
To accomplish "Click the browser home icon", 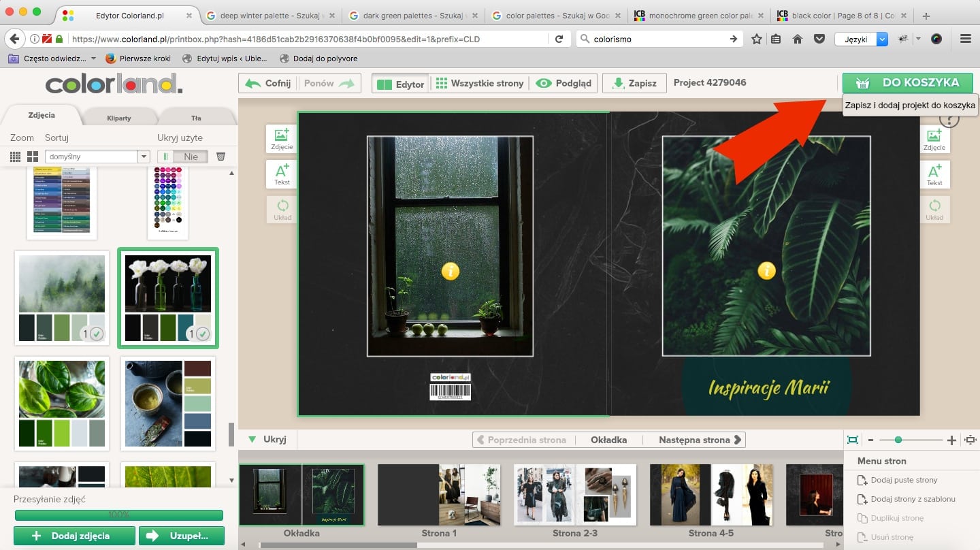I will (798, 39).
